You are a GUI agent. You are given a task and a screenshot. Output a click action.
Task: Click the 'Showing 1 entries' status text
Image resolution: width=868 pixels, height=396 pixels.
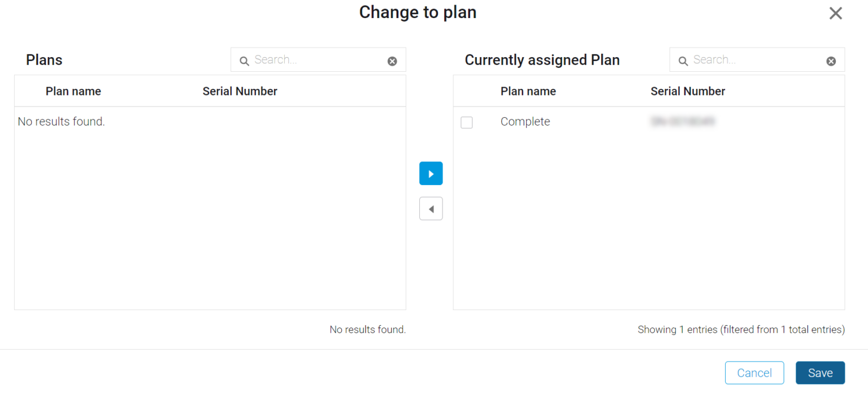pyautogui.click(x=741, y=329)
